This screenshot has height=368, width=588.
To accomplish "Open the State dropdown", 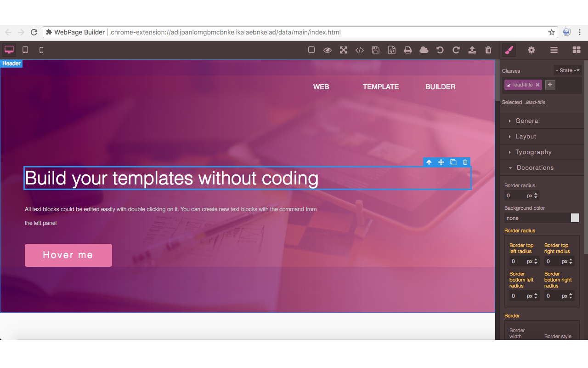I will pyautogui.click(x=568, y=70).
